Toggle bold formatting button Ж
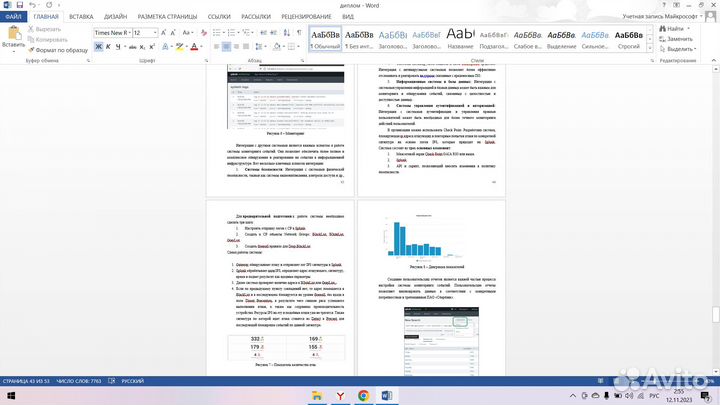 98,47
